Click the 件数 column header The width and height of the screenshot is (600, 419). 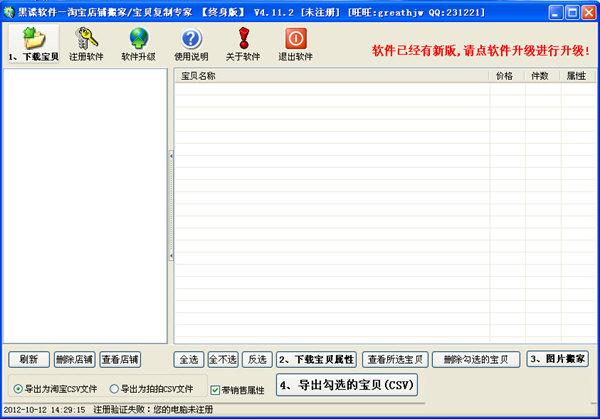coord(539,75)
